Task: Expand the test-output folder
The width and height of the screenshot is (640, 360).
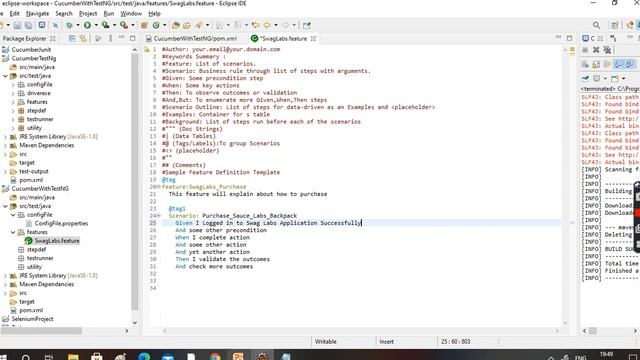Action: (5, 171)
